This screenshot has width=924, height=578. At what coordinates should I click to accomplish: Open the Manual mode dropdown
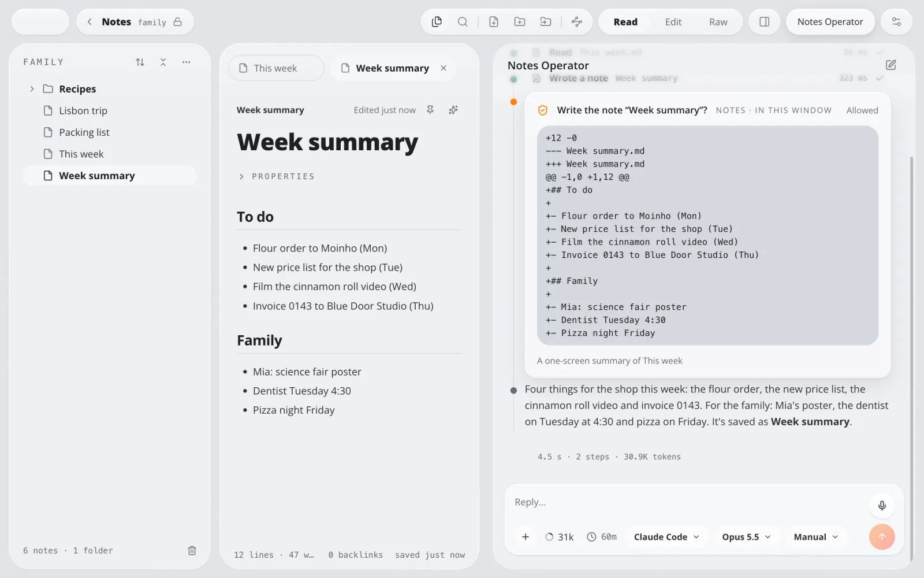click(x=815, y=537)
